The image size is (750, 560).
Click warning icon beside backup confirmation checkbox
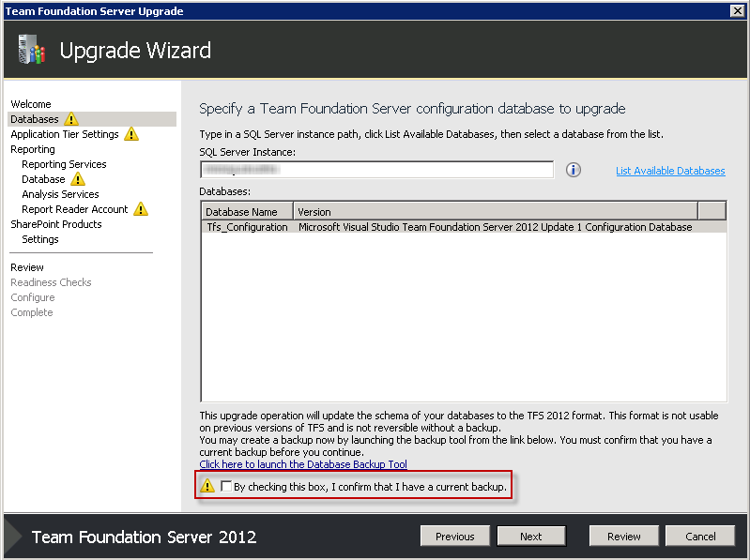(x=207, y=486)
